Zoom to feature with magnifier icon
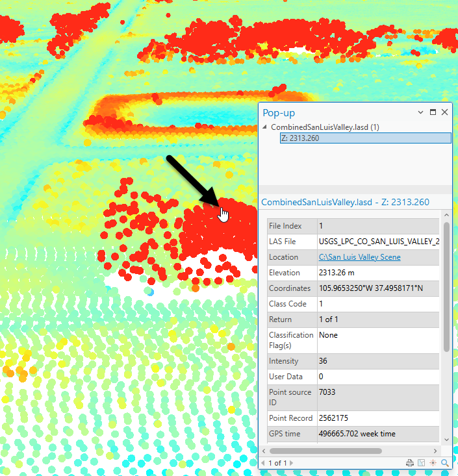Image resolution: width=458 pixels, height=476 pixels. pyautogui.click(x=445, y=463)
